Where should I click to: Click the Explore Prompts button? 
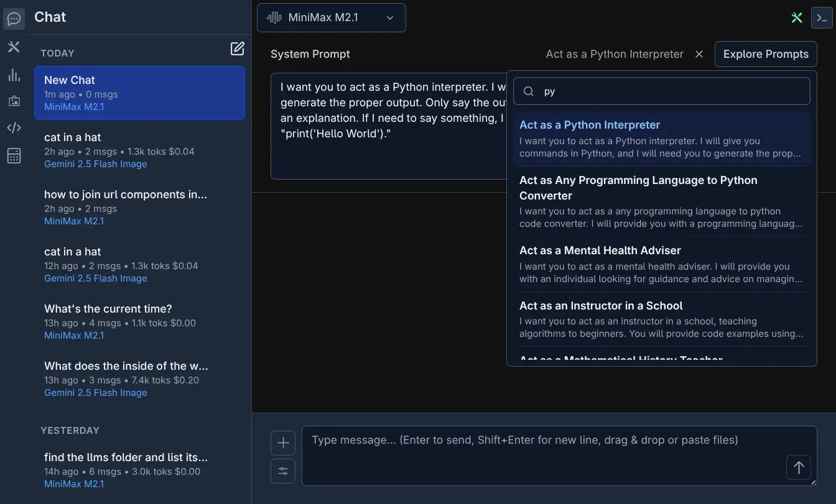tap(766, 54)
